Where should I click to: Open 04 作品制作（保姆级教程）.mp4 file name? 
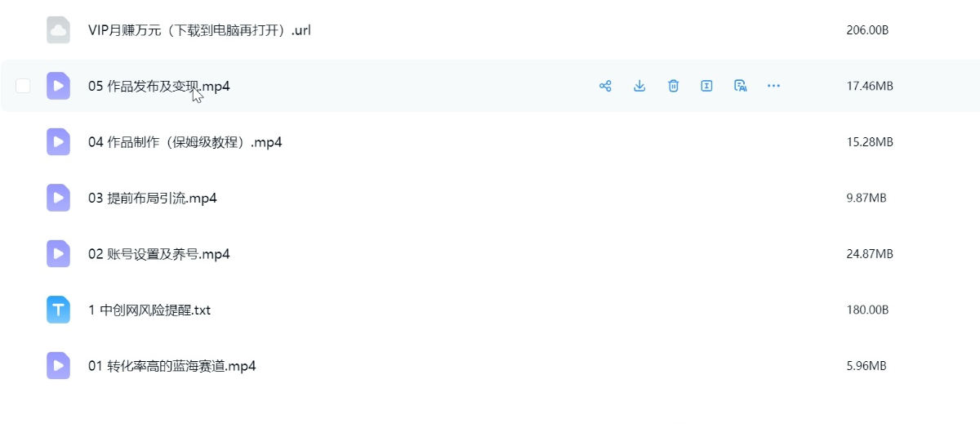[185, 142]
